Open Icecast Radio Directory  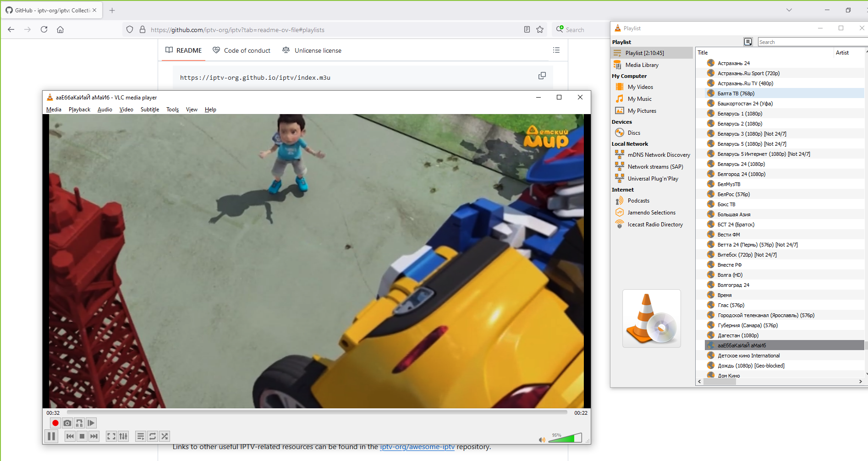652,225
